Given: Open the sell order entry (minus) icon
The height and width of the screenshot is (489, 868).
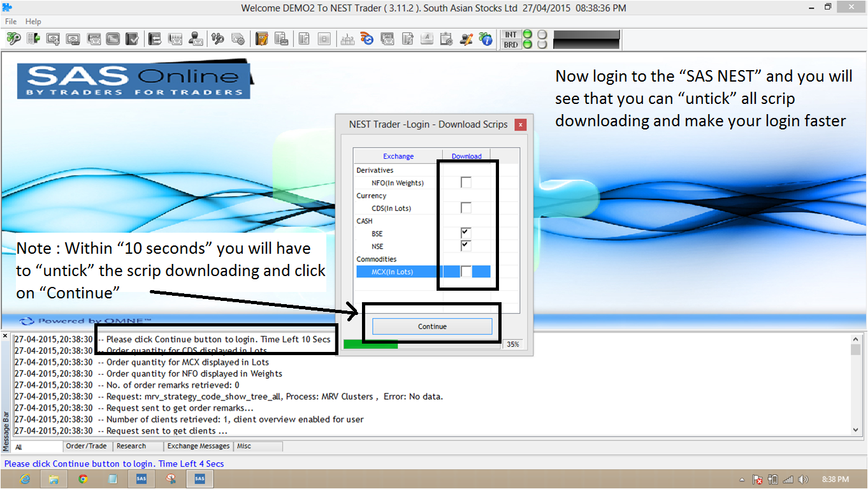Looking at the screenshot, I should 73,39.
